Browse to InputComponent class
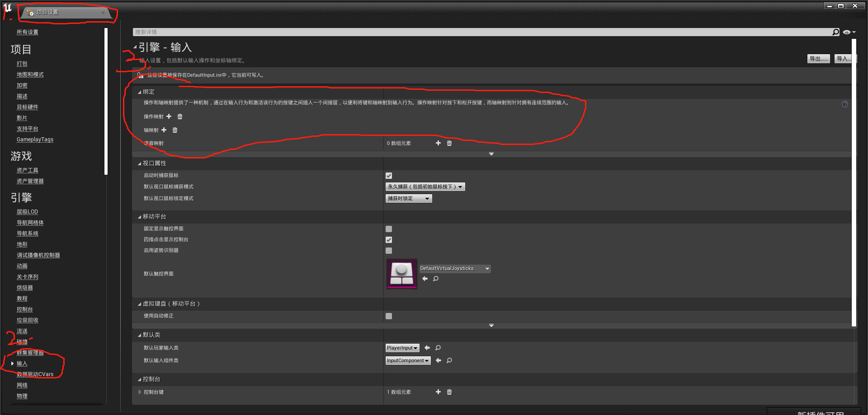The height and width of the screenshot is (415, 868). [x=449, y=360]
